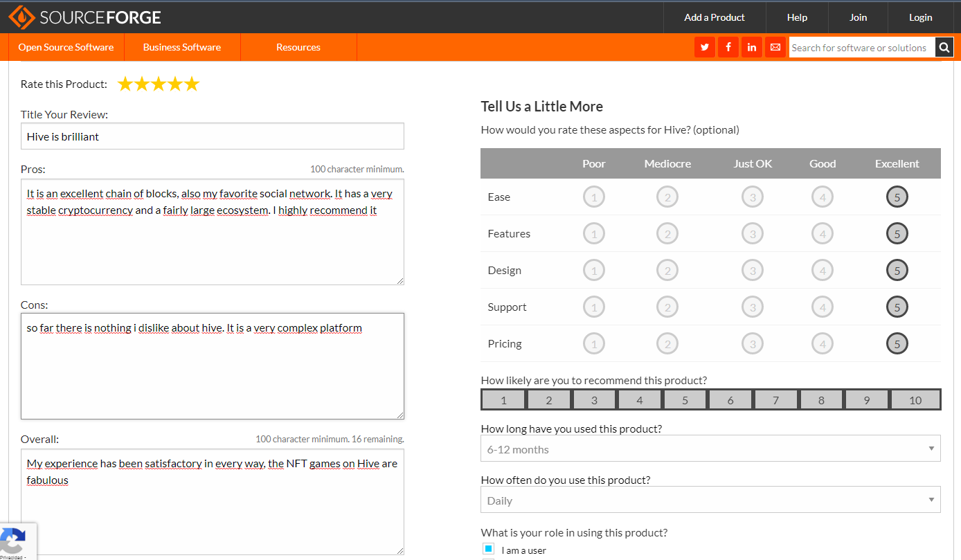Choose recommendation score 3

pos(594,400)
